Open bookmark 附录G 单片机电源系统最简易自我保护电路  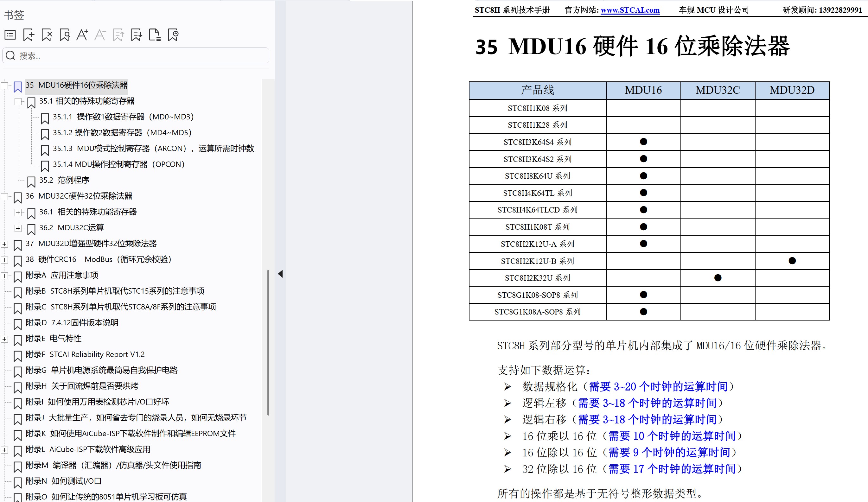pos(102,370)
